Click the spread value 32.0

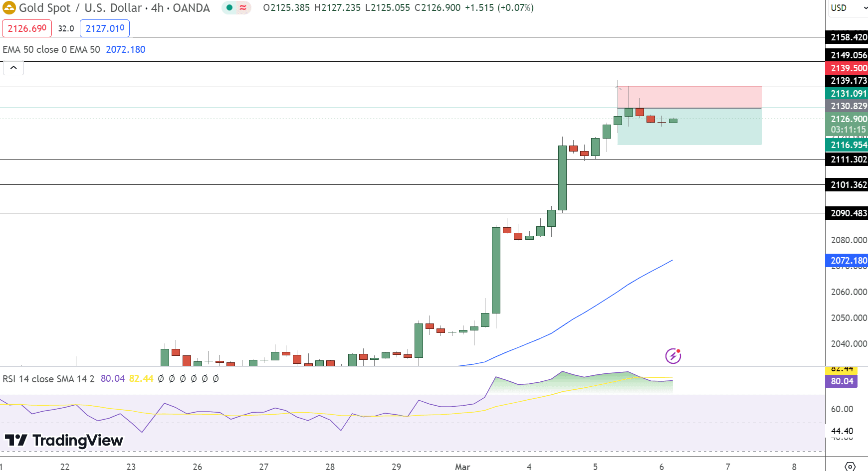coord(66,28)
